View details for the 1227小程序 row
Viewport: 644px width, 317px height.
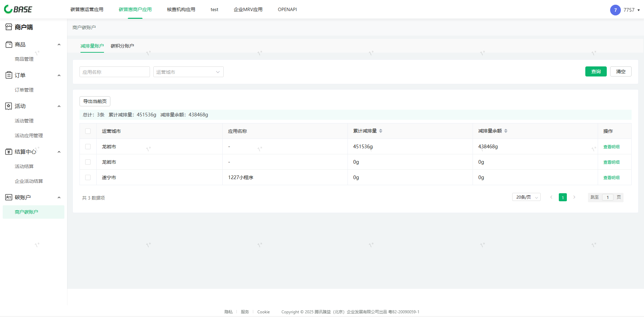click(x=611, y=177)
